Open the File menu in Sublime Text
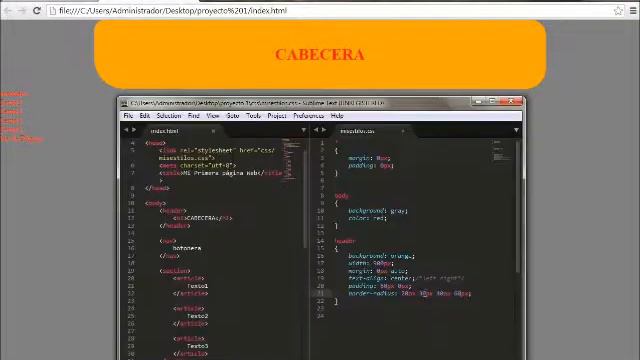The image size is (640, 360). [x=128, y=116]
